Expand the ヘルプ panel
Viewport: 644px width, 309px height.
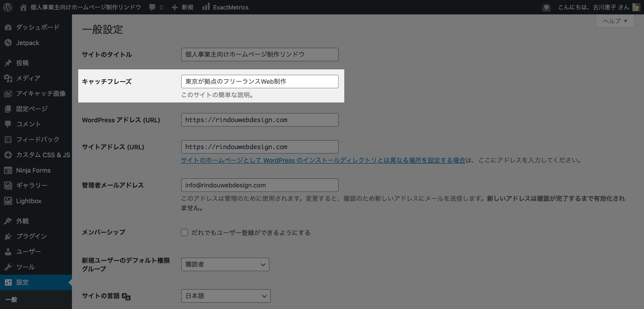[x=615, y=21]
